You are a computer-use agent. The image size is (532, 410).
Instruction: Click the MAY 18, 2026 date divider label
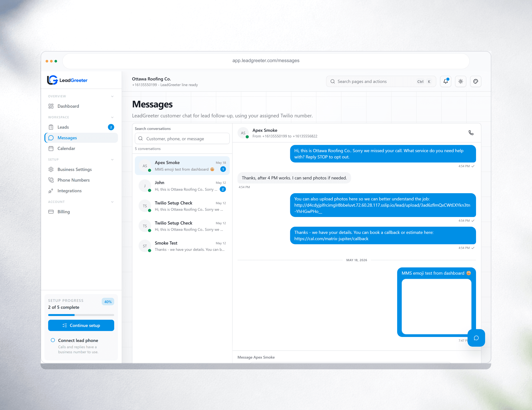(357, 260)
